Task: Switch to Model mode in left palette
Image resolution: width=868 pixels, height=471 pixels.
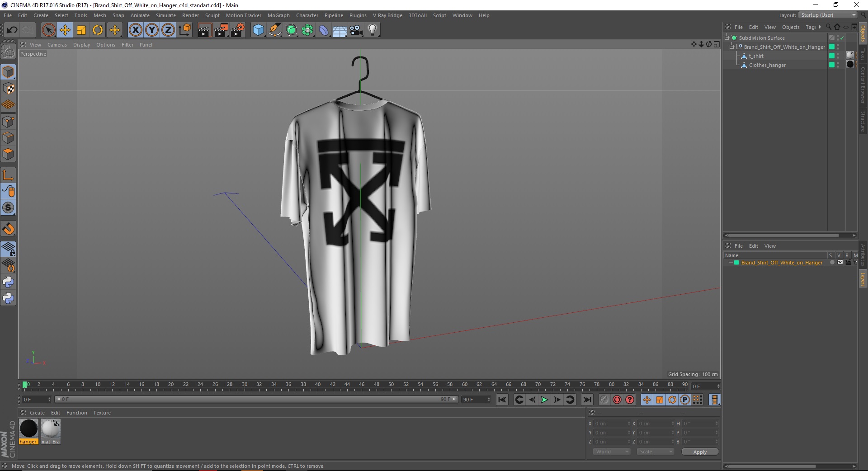Action: coord(8,72)
